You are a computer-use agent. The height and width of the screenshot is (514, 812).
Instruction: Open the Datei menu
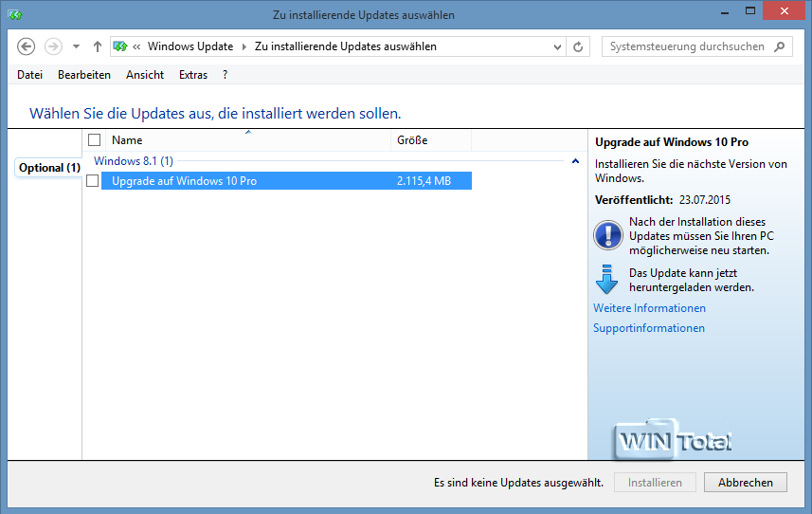pos(30,75)
